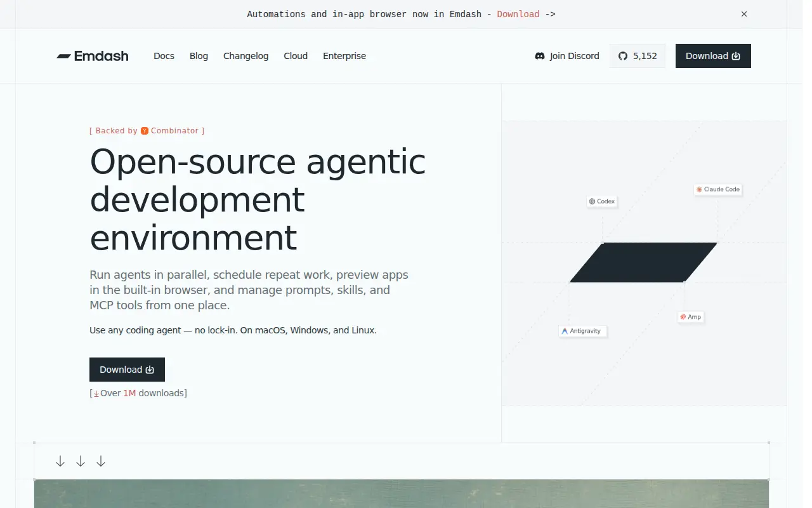Click the Open-source agentic development environment heading
The height and width of the screenshot is (508, 812).
[258, 199]
